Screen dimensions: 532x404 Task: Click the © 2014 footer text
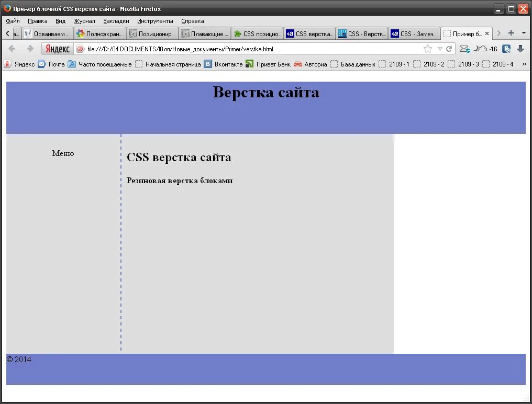tap(19, 359)
